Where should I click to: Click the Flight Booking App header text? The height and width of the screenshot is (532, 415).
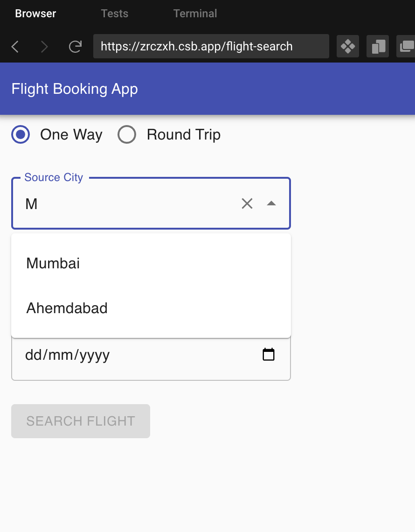[x=74, y=89]
